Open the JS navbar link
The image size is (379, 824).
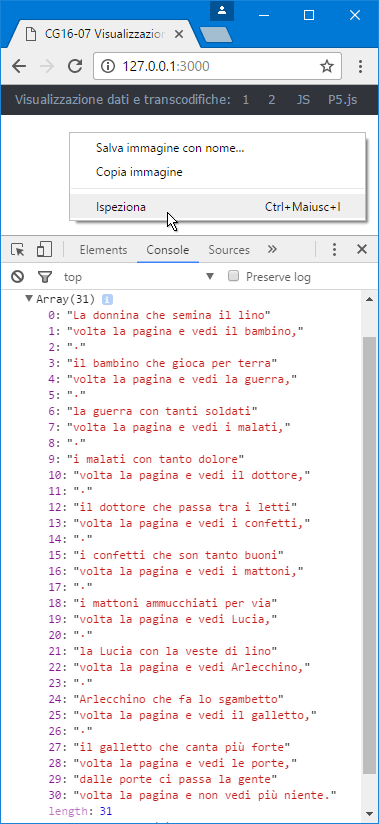pos(303,99)
